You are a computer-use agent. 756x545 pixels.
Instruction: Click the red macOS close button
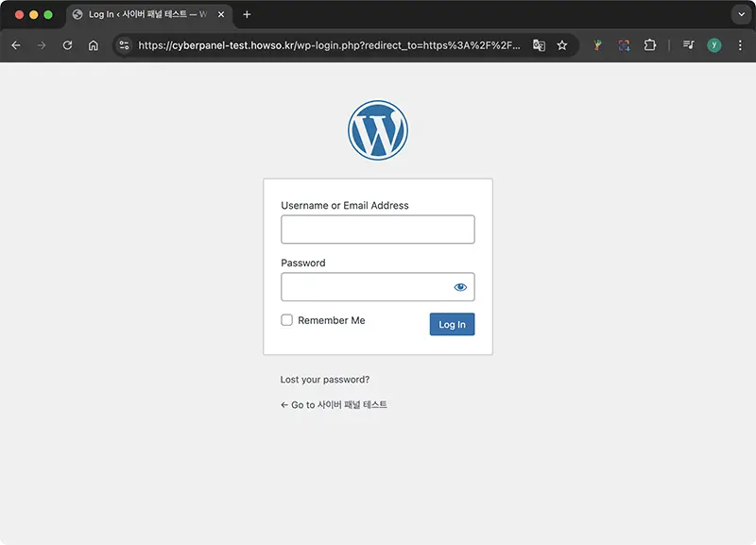coord(19,14)
